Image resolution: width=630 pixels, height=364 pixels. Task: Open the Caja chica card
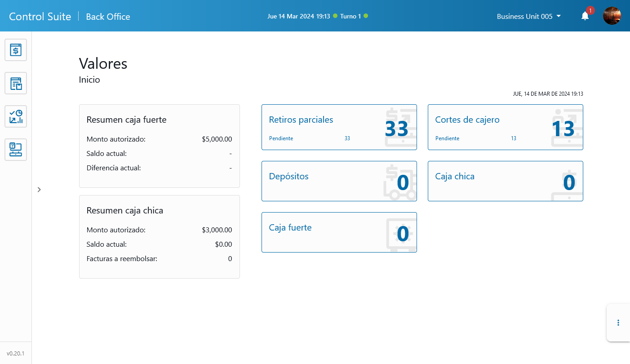(505, 181)
